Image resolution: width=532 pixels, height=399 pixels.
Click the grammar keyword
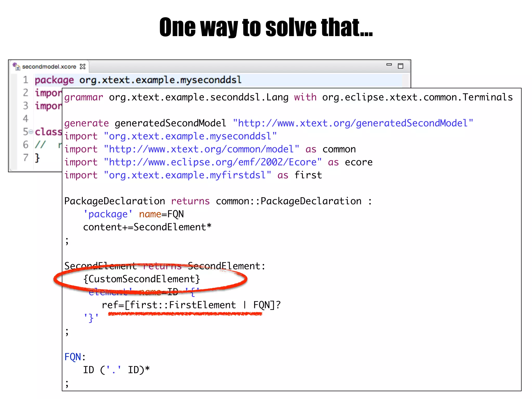pyautogui.click(x=84, y=97)
